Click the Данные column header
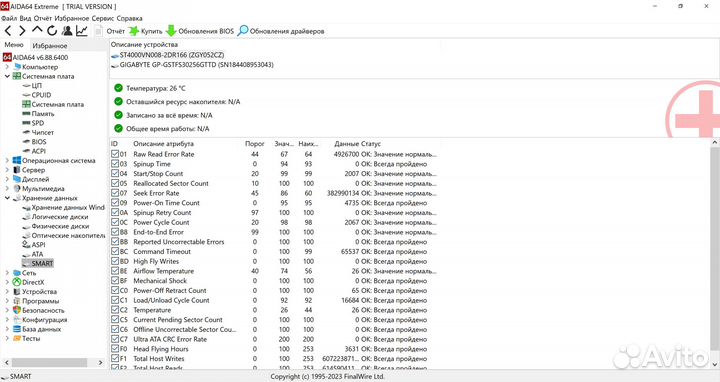The image size is (720, 382). [x=346, y=144]
